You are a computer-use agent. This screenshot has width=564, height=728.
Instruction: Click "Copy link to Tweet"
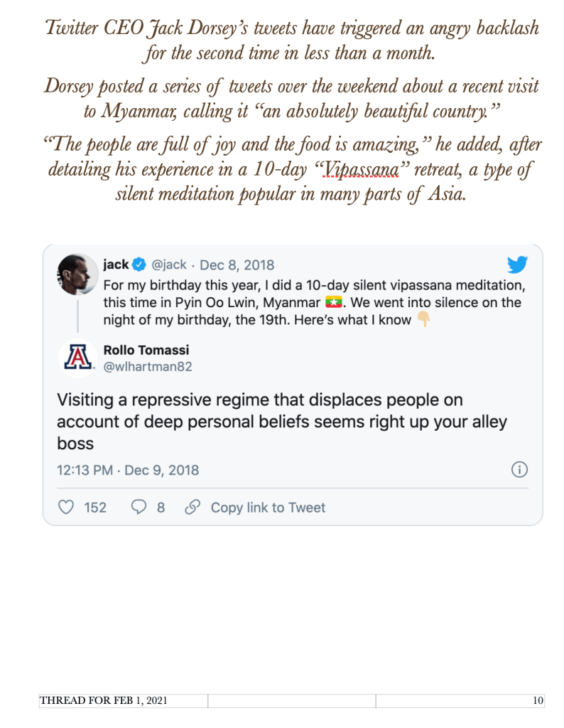click(x=268, y=508)
